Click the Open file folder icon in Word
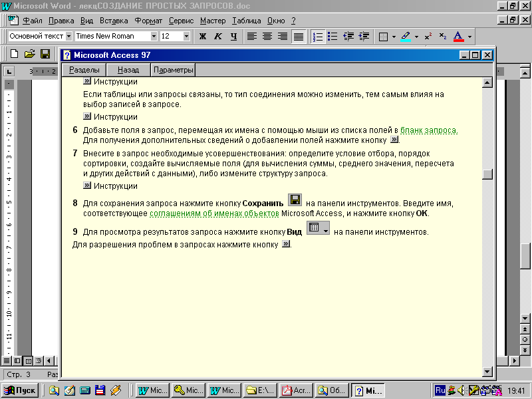Image resolution: width=532 pixels, height=399 pixels. [x=30, y=54]
